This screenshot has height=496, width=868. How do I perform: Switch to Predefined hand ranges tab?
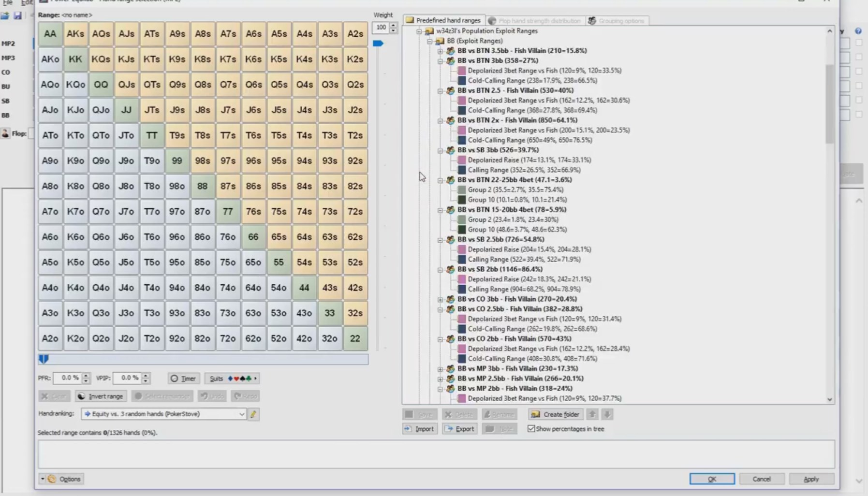pos(443,20)
